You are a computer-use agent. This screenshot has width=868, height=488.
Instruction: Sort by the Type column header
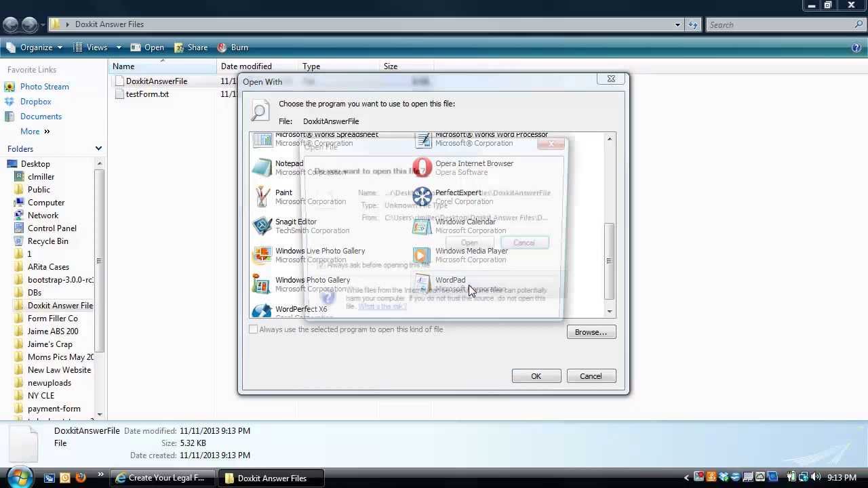click(x=338, y=66)
